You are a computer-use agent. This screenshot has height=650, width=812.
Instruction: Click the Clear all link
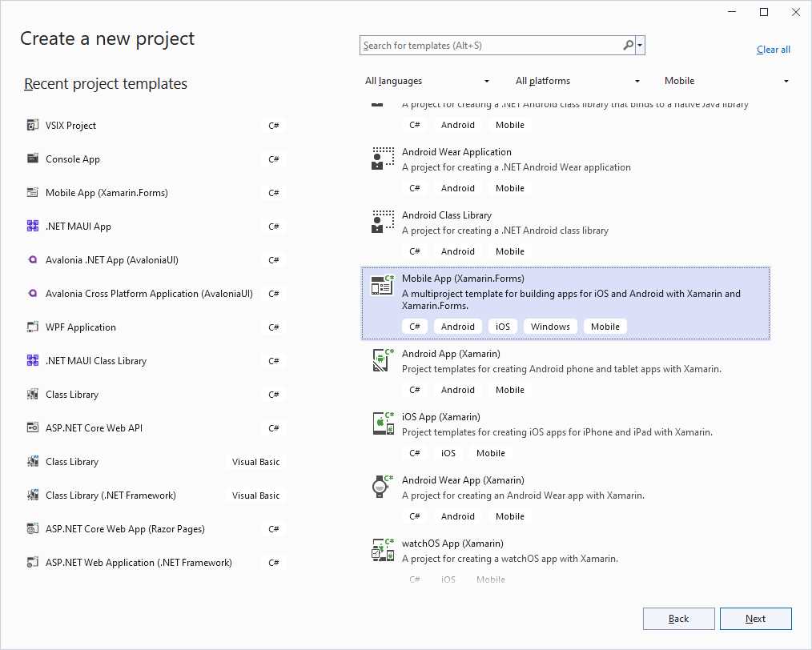tap(773, 49)
